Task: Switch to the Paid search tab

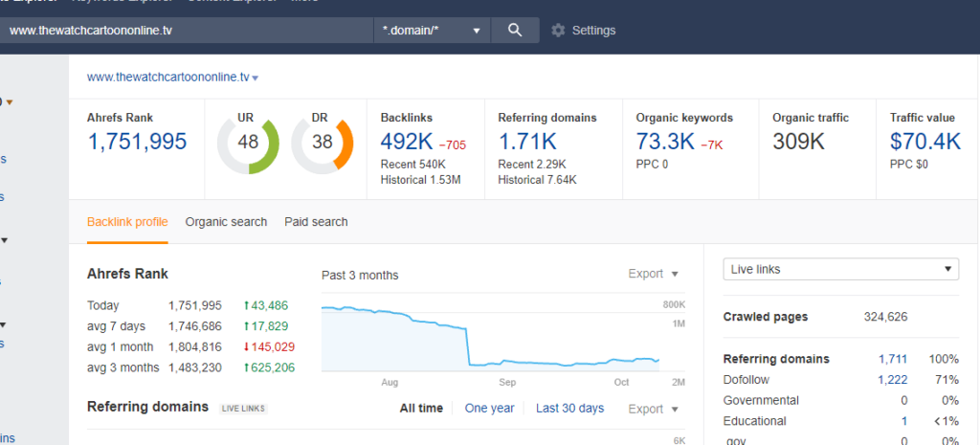Action: pos(316,222)
